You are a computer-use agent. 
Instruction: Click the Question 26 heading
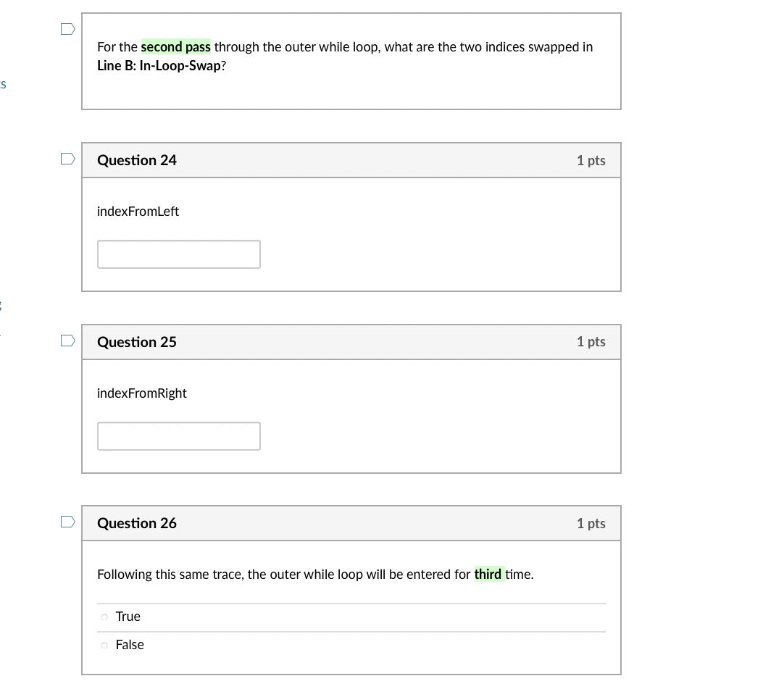point(136,523)
